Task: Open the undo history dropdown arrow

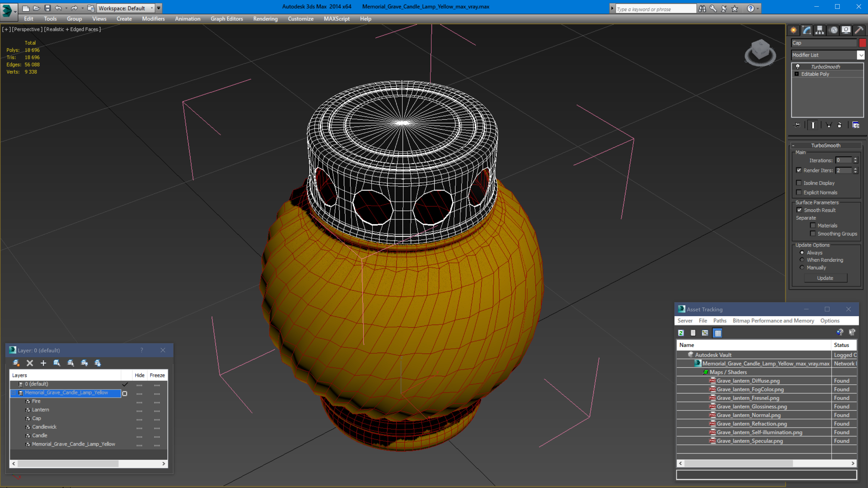Action: pos(66,8)
